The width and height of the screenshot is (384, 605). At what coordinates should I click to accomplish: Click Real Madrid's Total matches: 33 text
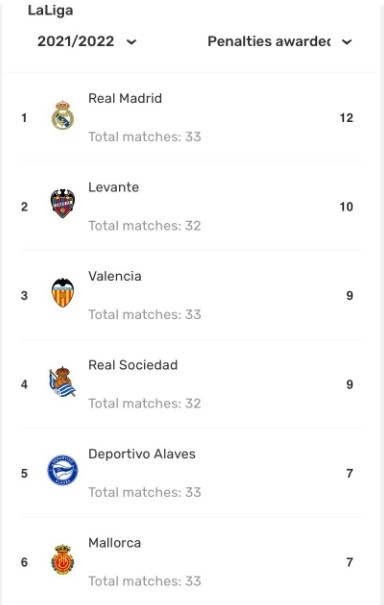pos(145,137)
